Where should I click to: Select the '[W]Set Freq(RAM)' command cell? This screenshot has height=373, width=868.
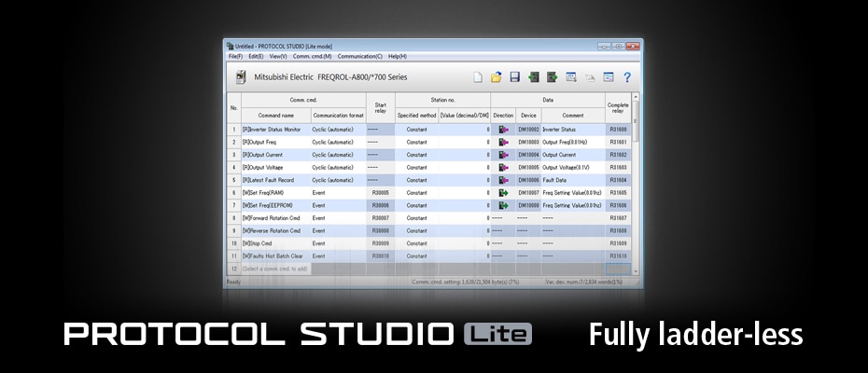pos(275,193)
